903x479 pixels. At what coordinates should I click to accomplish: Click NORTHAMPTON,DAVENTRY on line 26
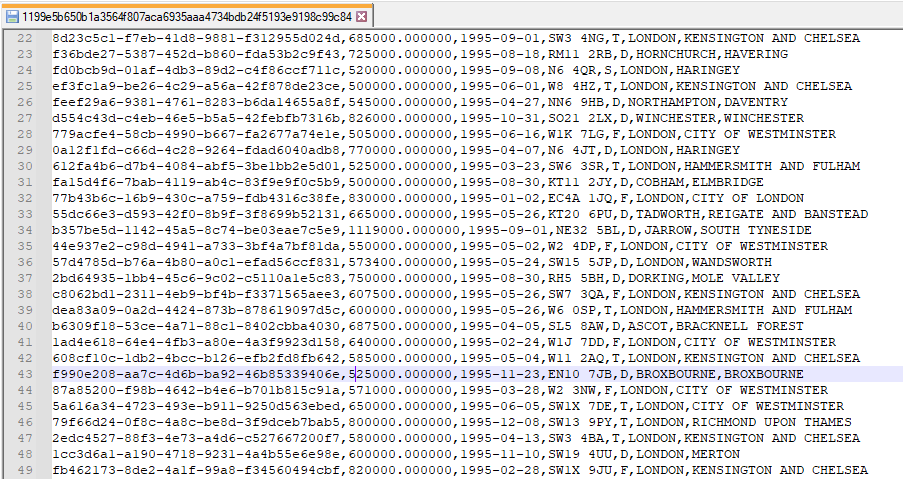click(x=708, y=102)
